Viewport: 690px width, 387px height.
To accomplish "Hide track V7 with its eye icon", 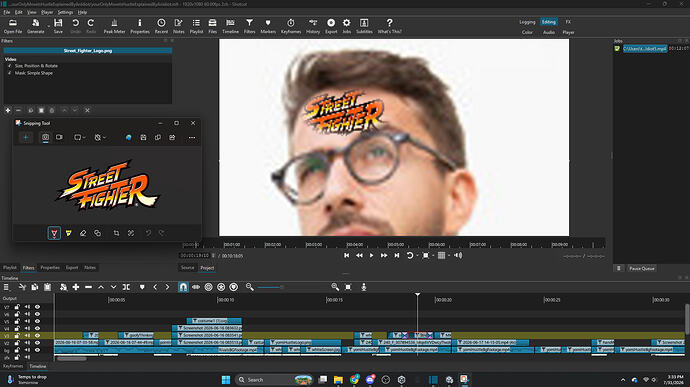I will coord(37,307).
